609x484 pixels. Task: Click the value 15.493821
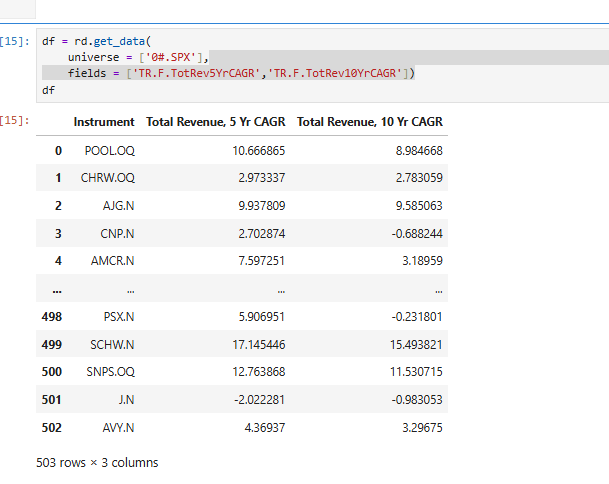416,345
